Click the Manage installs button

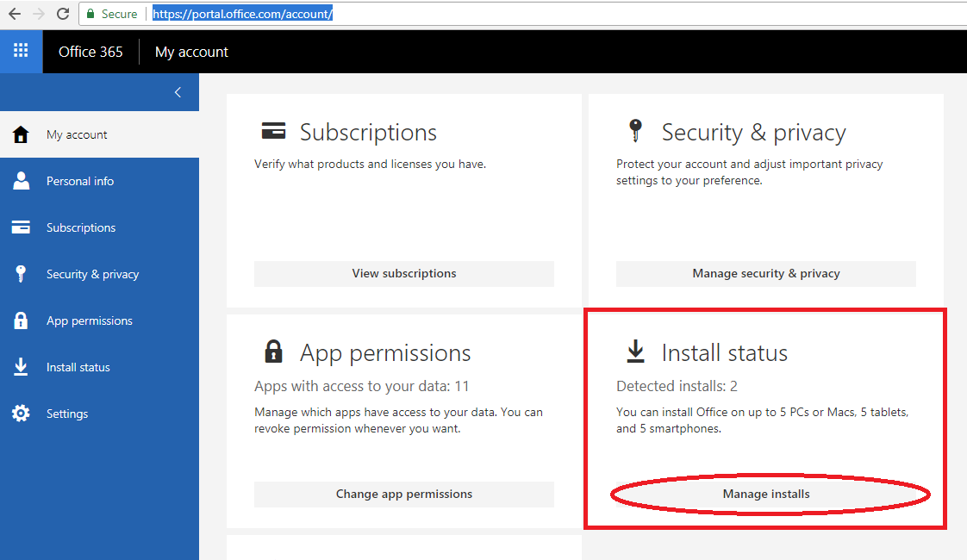coord(766,494)
